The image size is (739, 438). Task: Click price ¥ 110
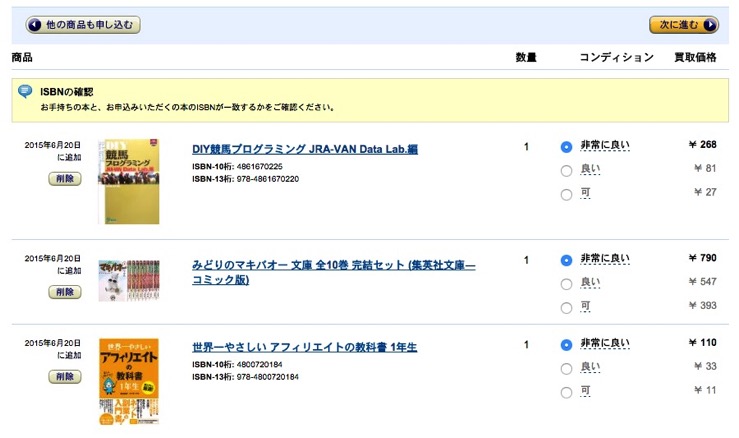(x=702, y=343)
